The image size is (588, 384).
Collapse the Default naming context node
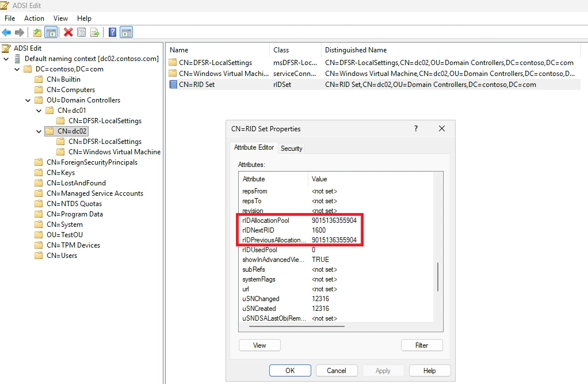coord(6,59)
